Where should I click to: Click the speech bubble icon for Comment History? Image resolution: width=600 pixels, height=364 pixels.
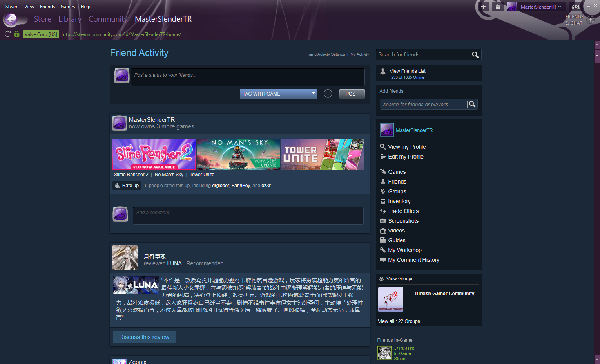coord(383,260)
